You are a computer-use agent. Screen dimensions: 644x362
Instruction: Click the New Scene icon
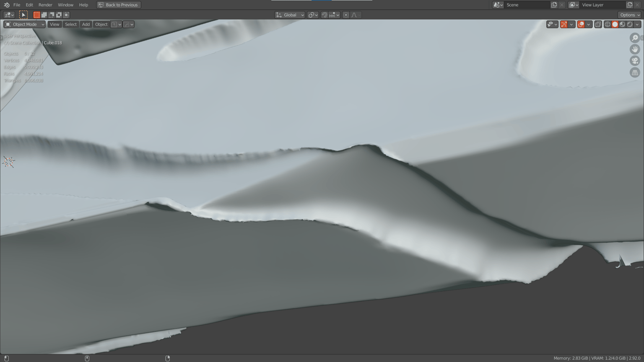(554, 5)
